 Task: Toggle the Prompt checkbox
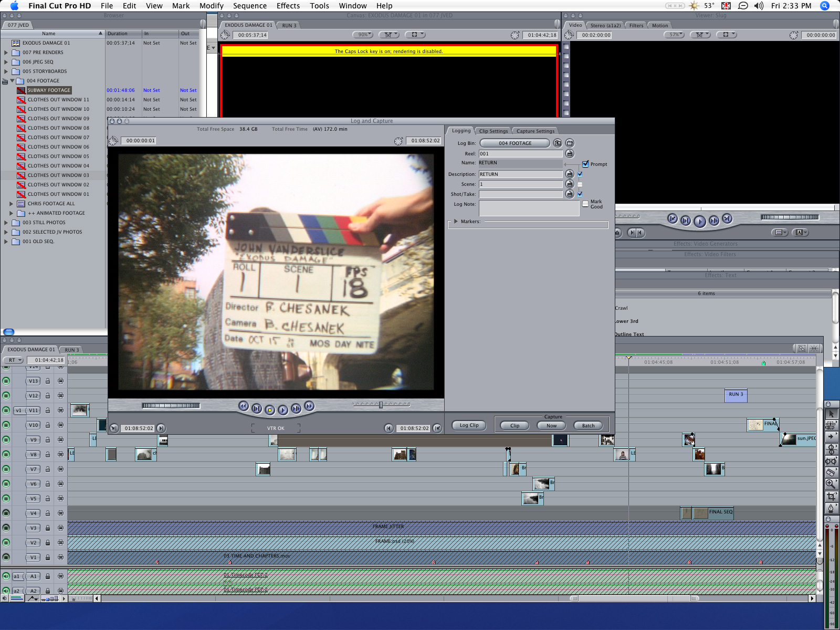click(585, 164)
